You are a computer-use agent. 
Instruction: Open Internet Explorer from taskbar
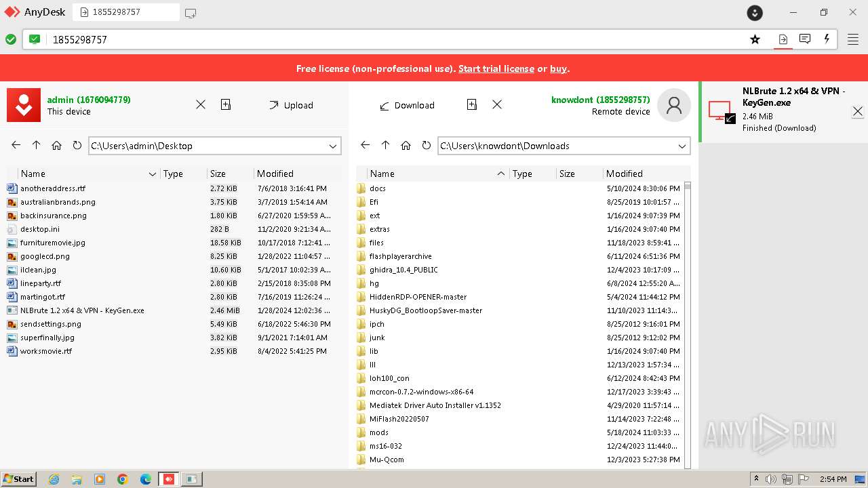tap(54, 479)
